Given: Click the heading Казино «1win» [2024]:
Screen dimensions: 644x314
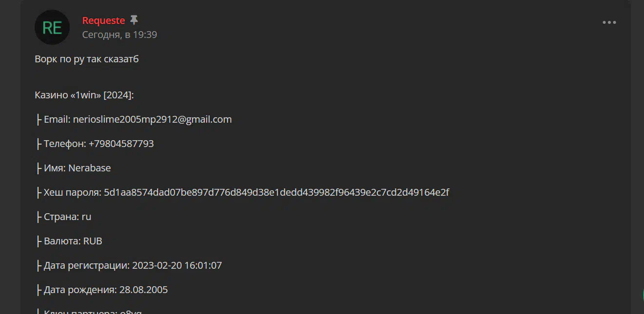Looking at the screenshot, I should pyautogui.click(x=84, y=95).
